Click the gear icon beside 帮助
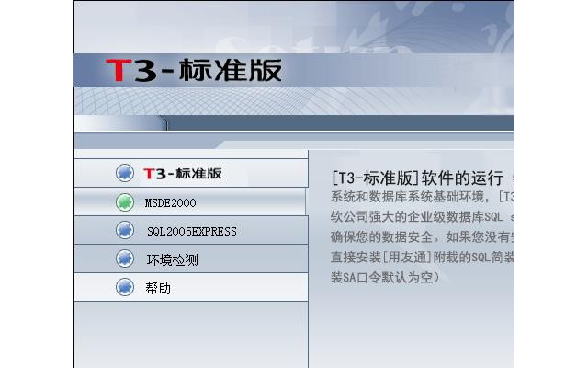This screenshot has height=368, width=588. click(125, 287)
